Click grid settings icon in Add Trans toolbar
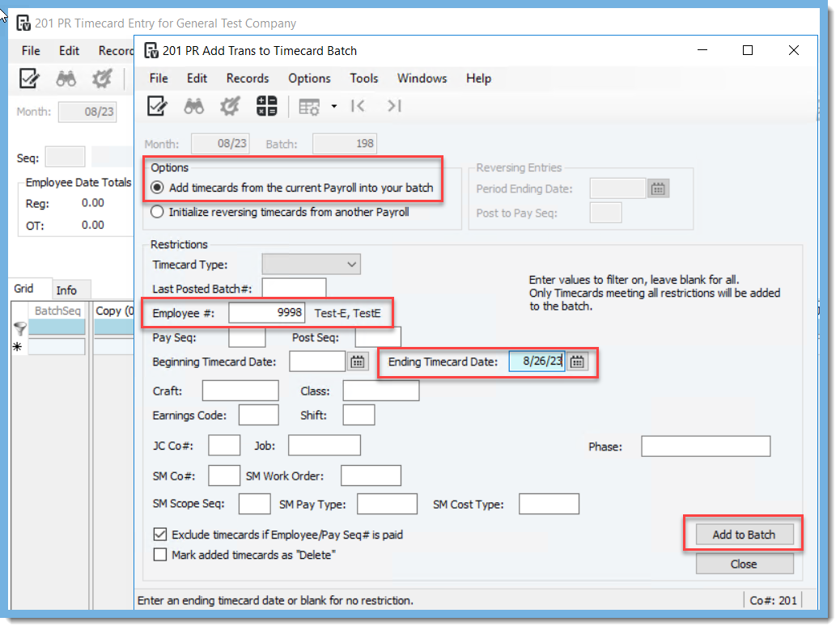840x630 pixels. [x=309, y=107]
